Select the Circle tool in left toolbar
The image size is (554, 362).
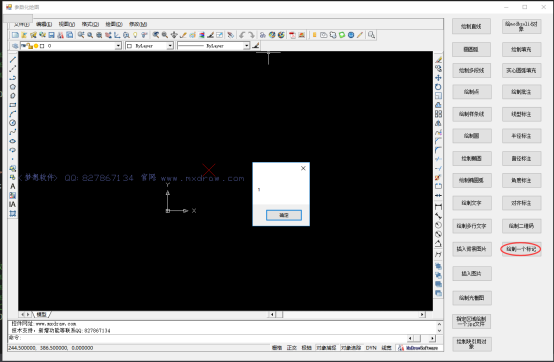click(x=13, y=123)
